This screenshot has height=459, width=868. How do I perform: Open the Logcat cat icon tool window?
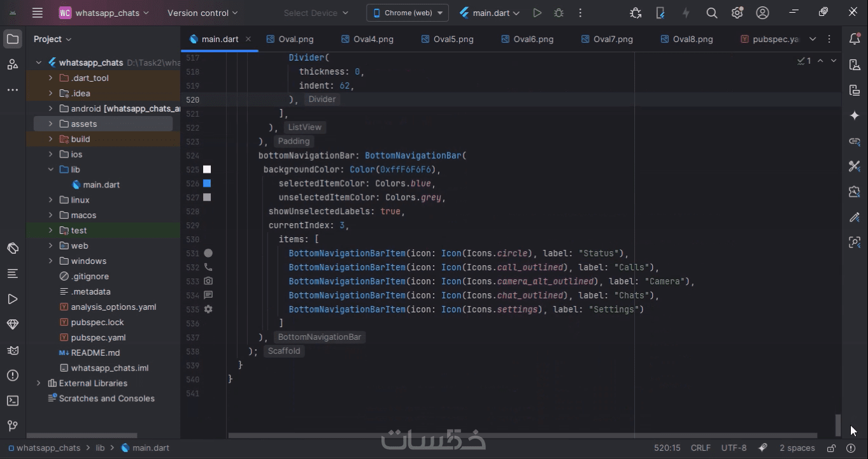click(x=13, y=350)
